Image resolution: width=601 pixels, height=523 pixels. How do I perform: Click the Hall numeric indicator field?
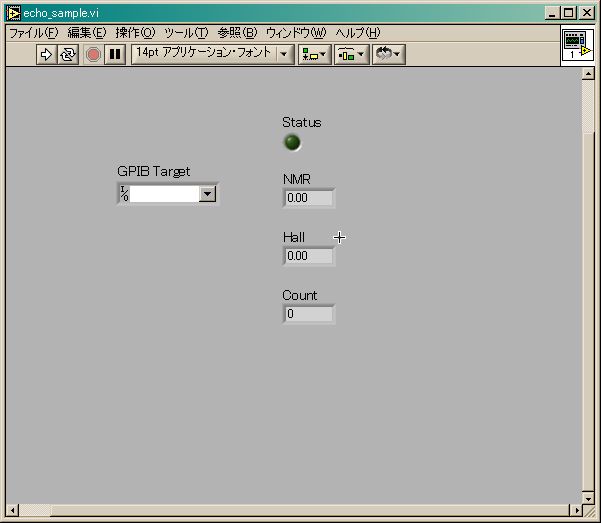[x=309, y=256]
